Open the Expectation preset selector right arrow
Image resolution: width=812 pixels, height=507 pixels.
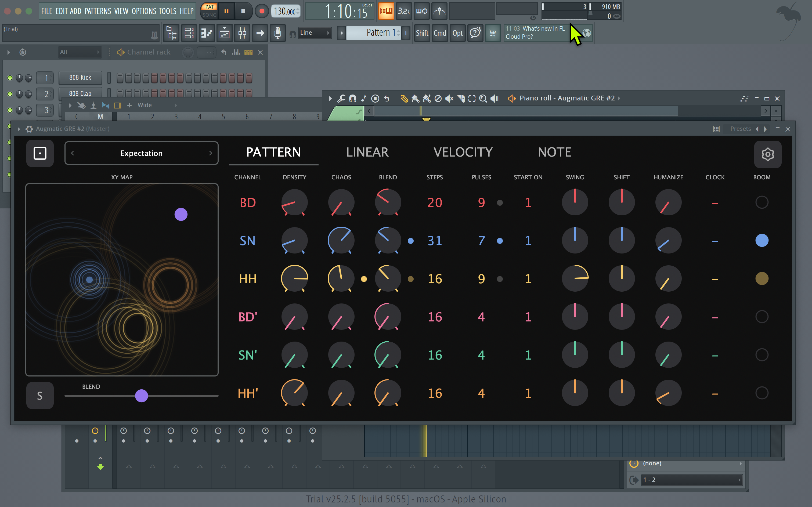pos(211,153)
